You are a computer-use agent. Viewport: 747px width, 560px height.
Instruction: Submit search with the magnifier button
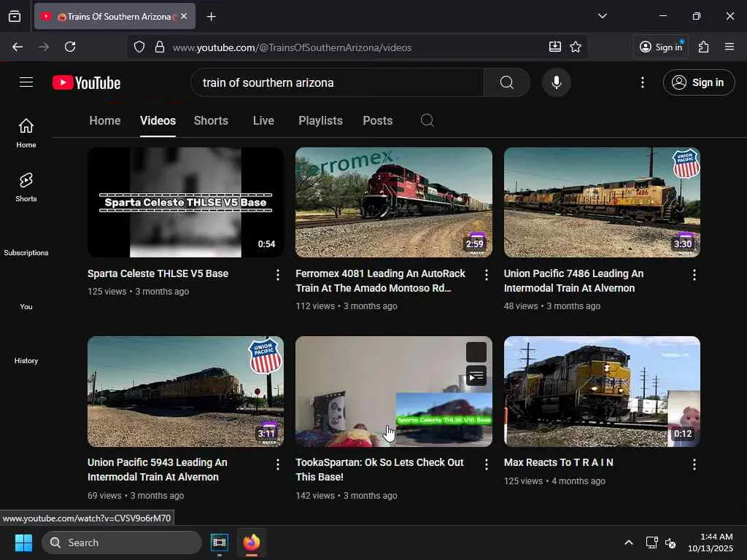(x=506, y=82)
